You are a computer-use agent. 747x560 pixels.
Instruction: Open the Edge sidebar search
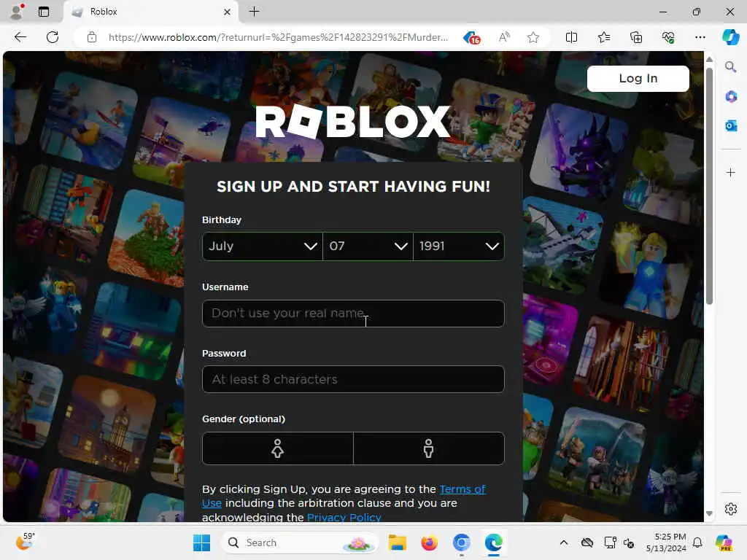tap(730, 66)
